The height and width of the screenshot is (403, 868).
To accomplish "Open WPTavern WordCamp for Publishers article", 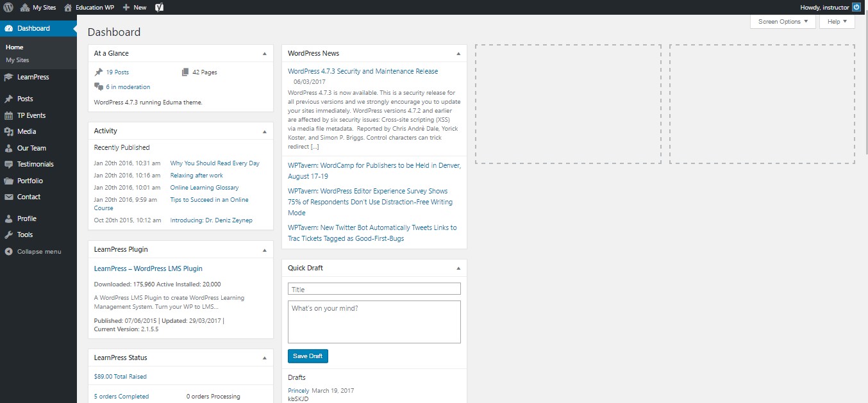I will point(374,170).
